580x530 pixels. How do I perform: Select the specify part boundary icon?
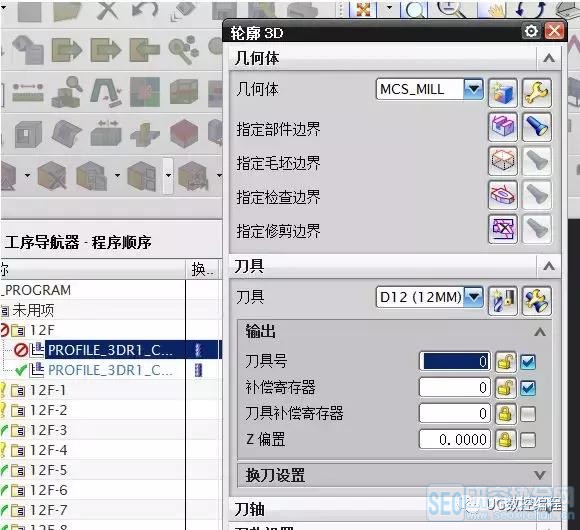(x=502, y=127)
